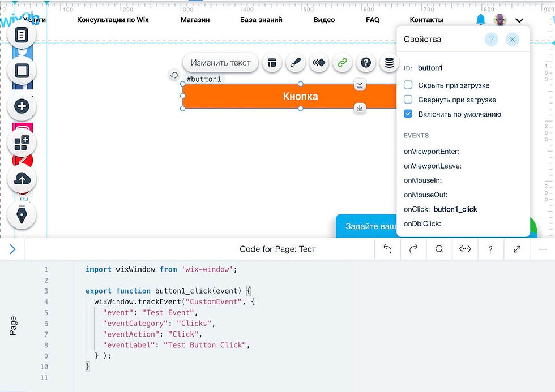Click the link chain icon on button toolbar

tap(342, 63)
